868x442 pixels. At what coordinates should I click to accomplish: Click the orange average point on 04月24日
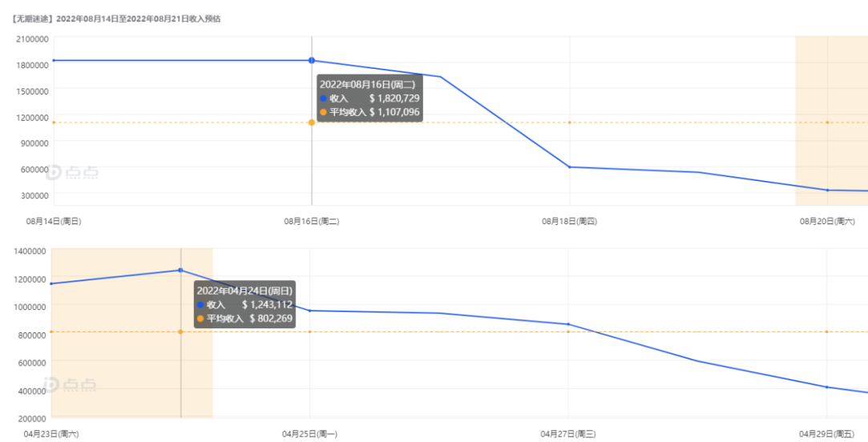coord(180,331)
